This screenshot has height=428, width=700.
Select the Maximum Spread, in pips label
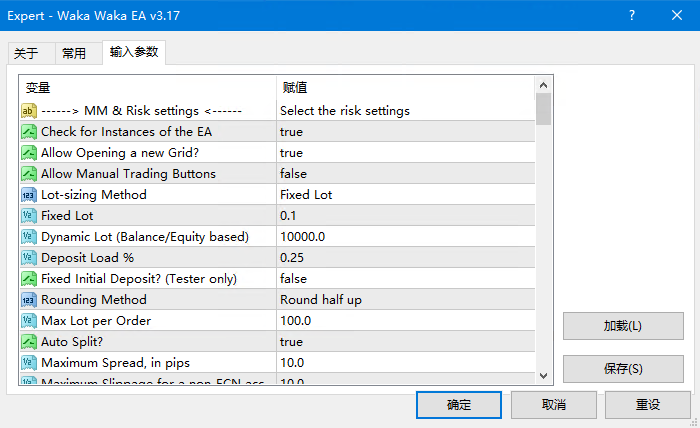115,362
